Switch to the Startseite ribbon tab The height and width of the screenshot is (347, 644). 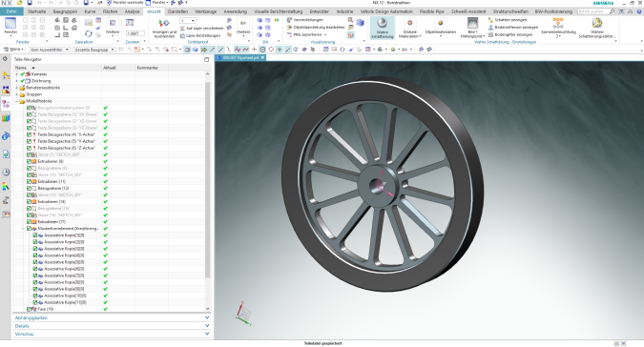[36, 11]
